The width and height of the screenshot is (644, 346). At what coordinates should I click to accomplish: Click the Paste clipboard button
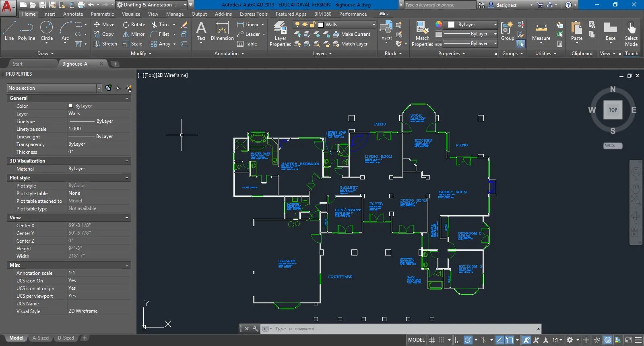[x=577, y=31]
